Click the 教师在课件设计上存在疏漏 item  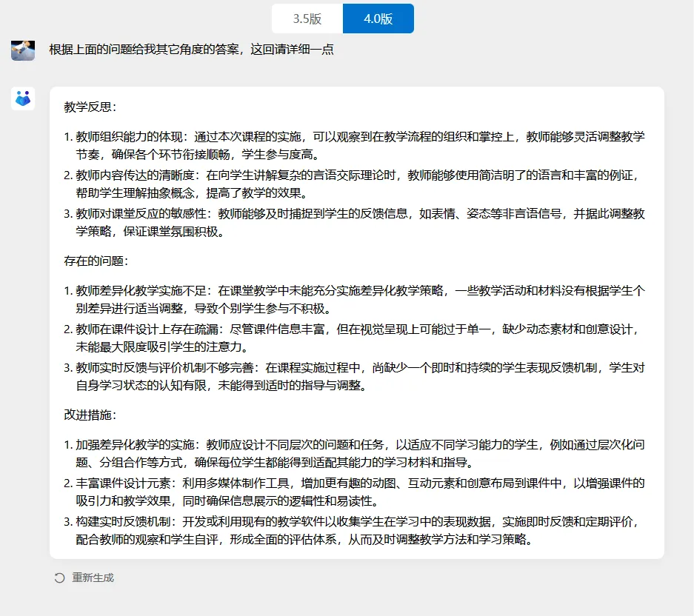click(354, 338)
